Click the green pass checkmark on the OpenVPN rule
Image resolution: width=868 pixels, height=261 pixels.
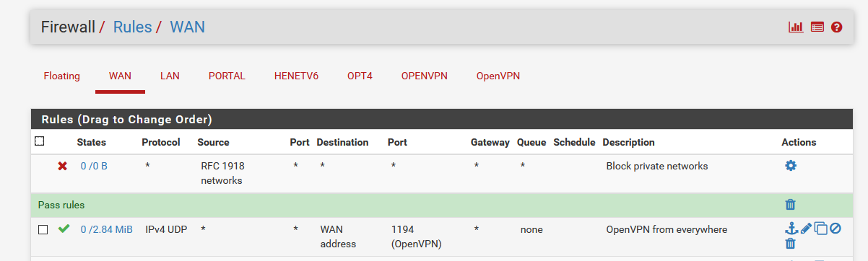coord(64,229)
